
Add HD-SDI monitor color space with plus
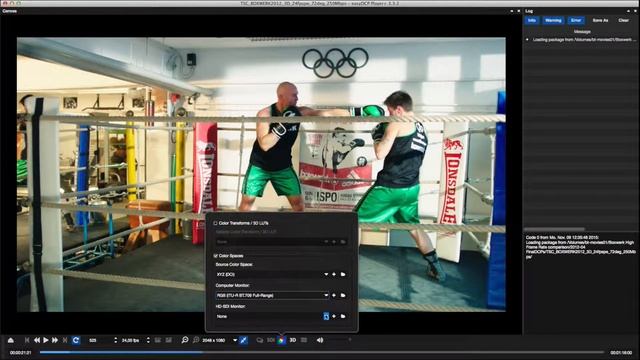334,316
